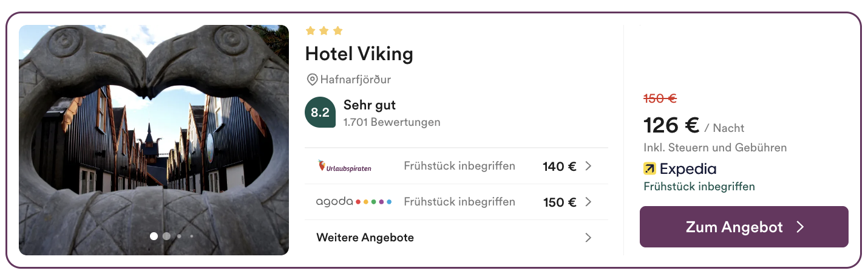The width and height of the screenshot is (868, 276).
Task: Click the 8.2 rating badge
Action: (320, 112)
